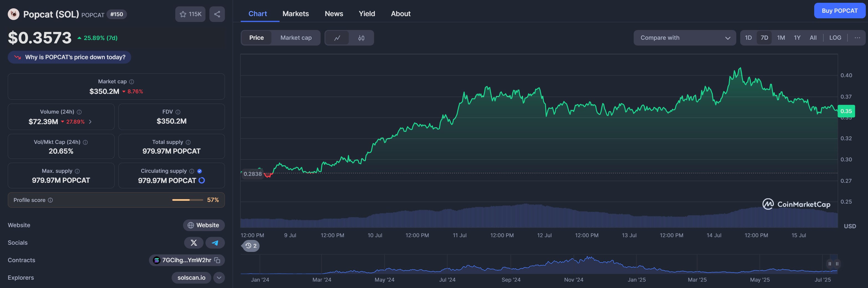
Task: Click the #150 rank badge
Action: click(x=116, y=14)
